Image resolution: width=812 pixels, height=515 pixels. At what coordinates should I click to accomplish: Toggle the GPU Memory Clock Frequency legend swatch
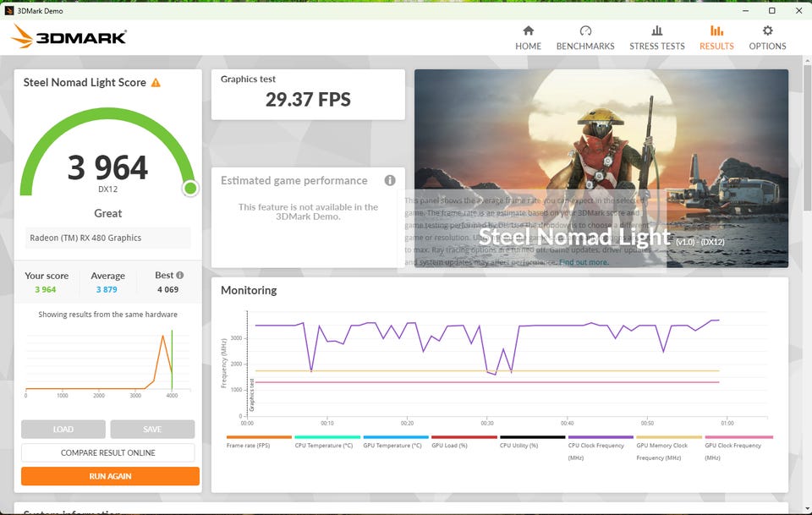(669, 437)
